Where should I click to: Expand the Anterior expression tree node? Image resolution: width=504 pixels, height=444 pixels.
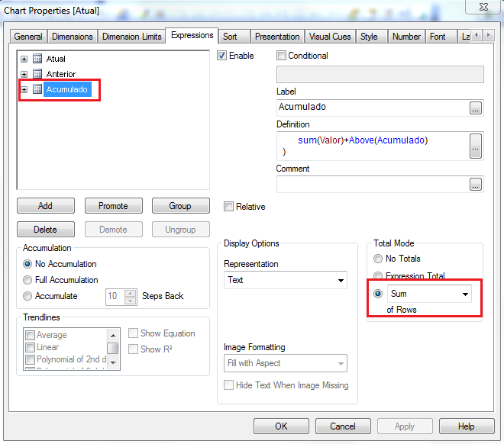click(x=24, y=74)
